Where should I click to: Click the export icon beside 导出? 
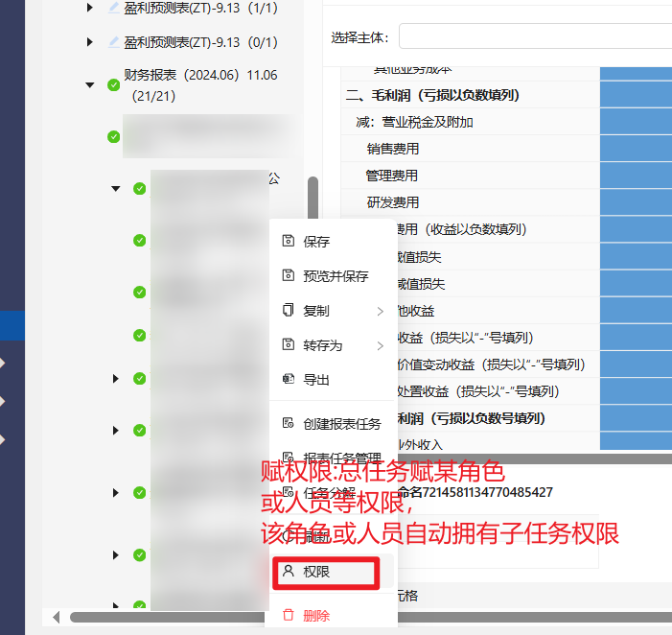[x=289, y=379]
